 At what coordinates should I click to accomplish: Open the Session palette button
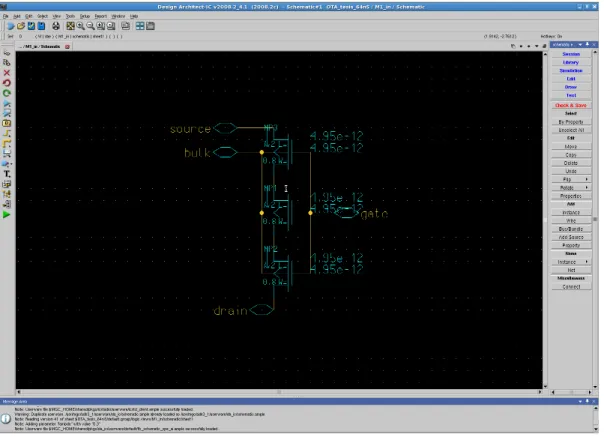click(x=571, y=54)
